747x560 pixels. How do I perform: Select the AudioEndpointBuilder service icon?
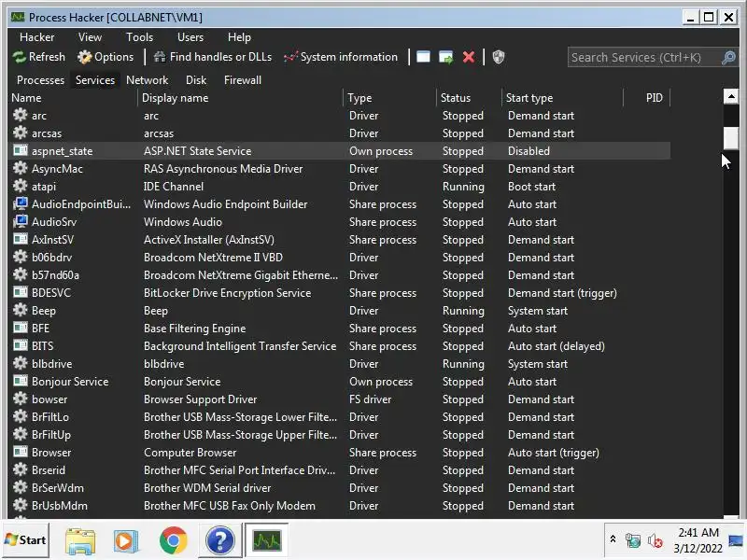[20, 203]
